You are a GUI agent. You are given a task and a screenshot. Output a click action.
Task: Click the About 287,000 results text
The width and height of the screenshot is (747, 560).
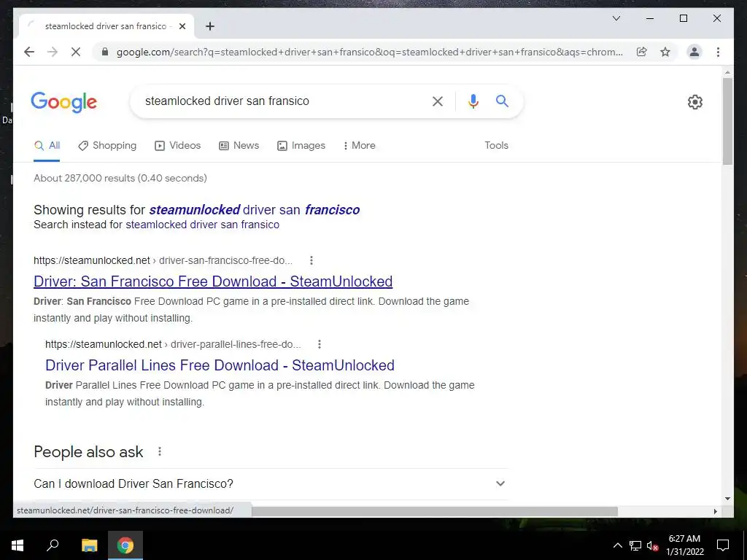[x=120, y=178]
